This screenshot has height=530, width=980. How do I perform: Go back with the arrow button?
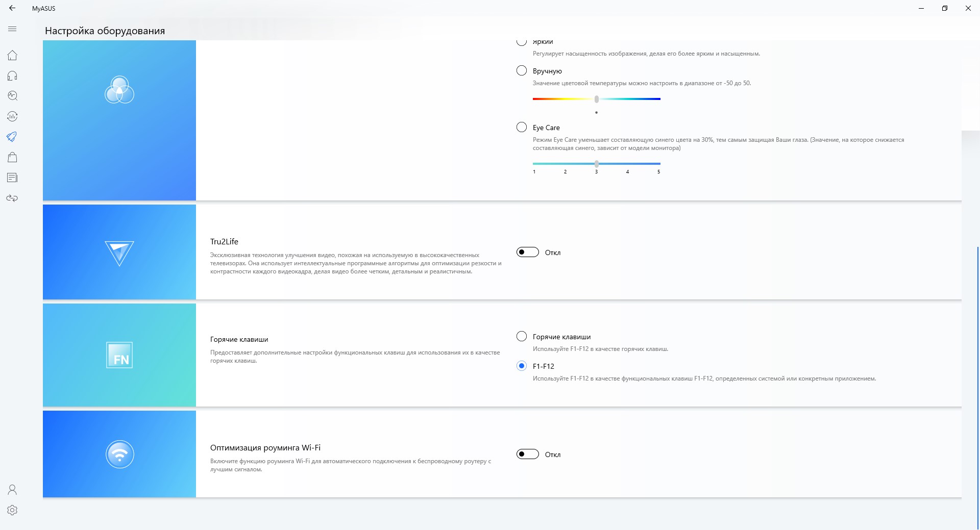12,8
